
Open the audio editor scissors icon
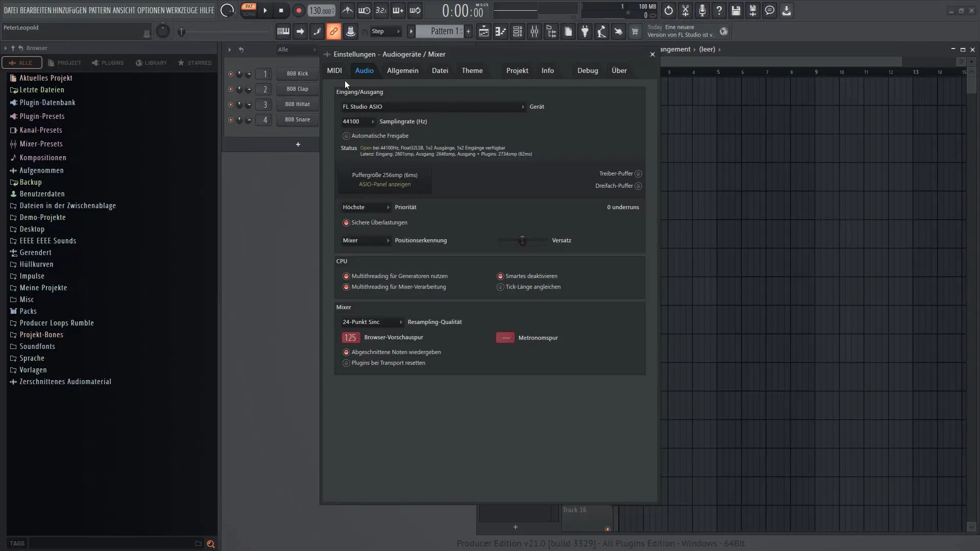(685, 11)
